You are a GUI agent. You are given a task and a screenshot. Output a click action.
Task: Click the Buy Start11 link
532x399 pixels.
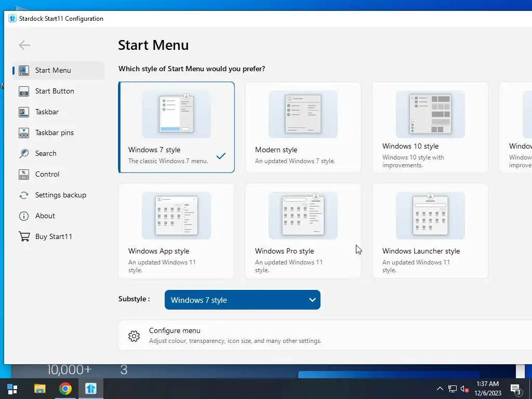(58, 236)
